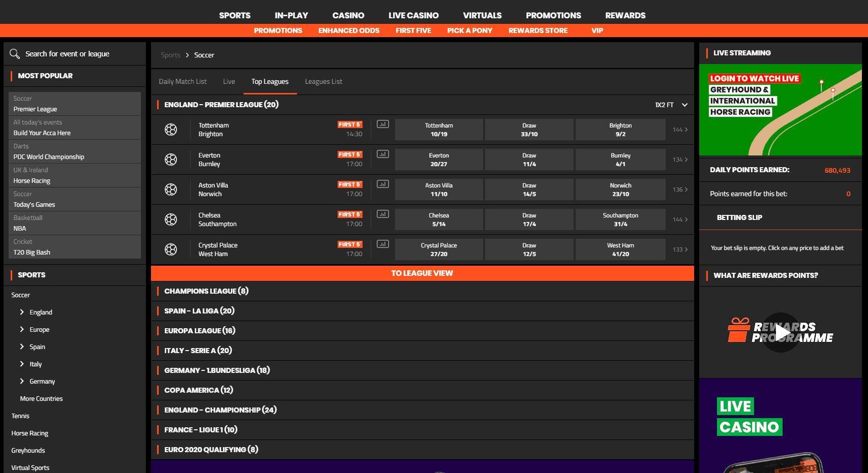Click soccer ball icon for Chelsea Southampton
The height and width of the screenshot is (473, 868).
[171, 219]
